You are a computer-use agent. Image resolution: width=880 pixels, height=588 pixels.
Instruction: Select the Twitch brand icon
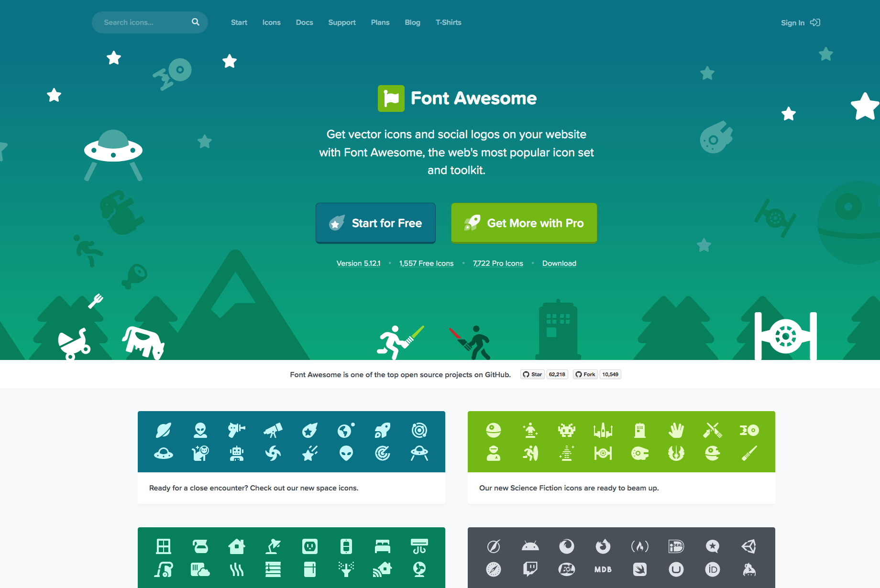tap(530, 569)
